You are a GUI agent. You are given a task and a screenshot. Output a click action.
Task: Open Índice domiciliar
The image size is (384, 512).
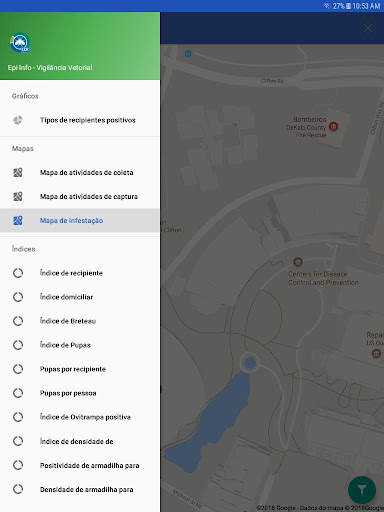80,297
